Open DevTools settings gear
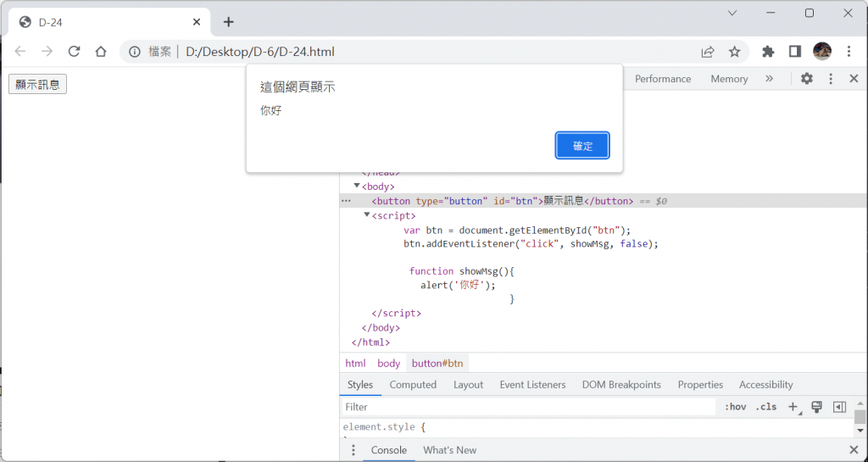Image resolution: width=868 pixels, height=462 pixels. tap(807, 79)
